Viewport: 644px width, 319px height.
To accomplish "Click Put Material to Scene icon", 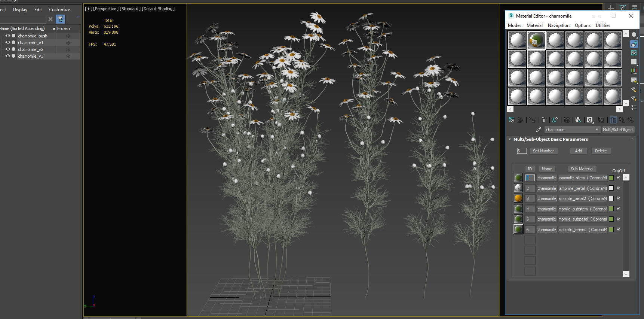I will point(520,120).
